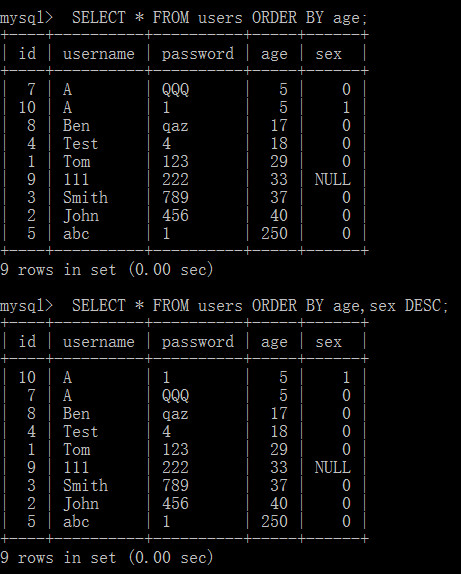Image resolution: width=461 pixels, height=574 pixels.
Task: Click the first query text ending 'ORDER BY age;'
Action: point(219,18)
